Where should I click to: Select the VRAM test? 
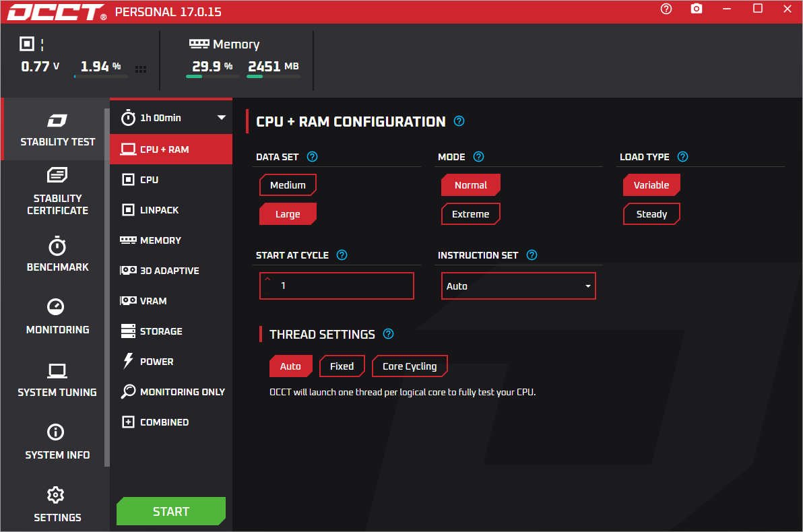tap(171, 300)
